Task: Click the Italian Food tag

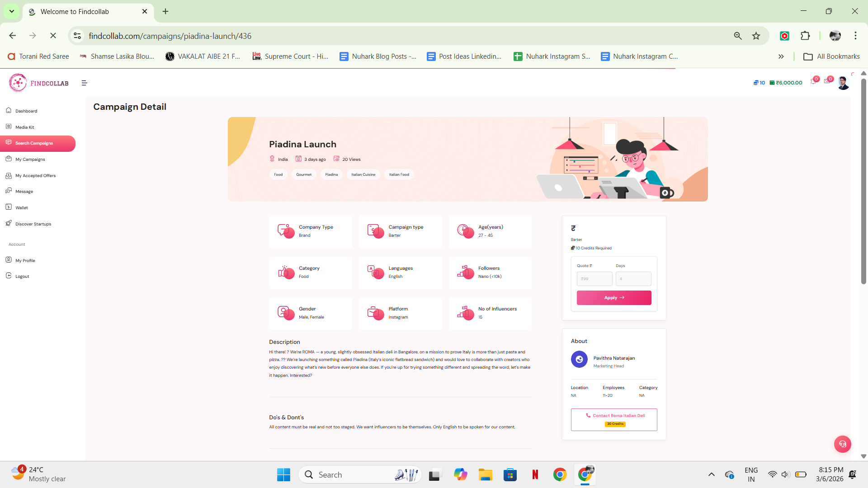Action: coord(399,174)
